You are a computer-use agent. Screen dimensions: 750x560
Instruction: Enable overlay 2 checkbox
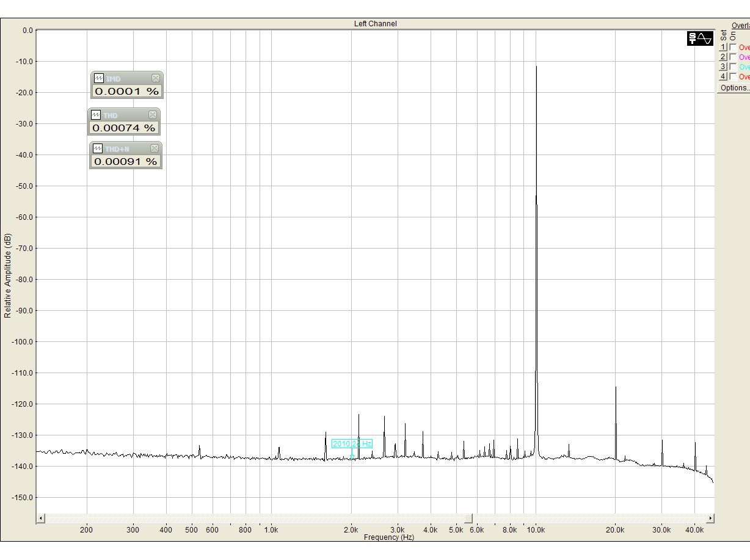click(733, 57)
